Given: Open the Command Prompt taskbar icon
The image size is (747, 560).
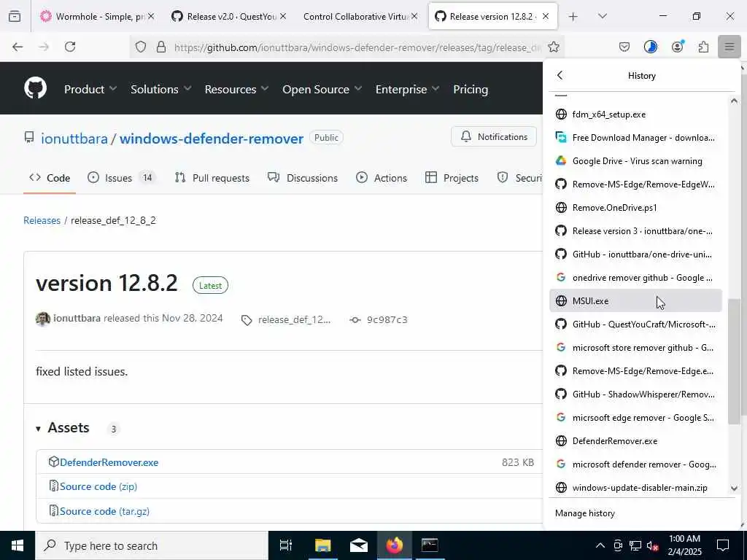Looking at the screenshot, I should tap(430, 545).
